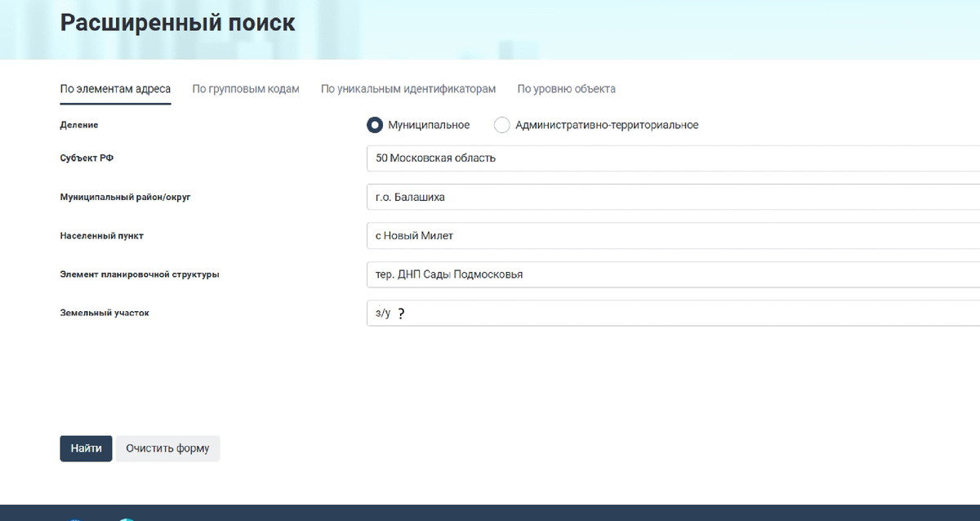Click the Деление label

(79, 125)
